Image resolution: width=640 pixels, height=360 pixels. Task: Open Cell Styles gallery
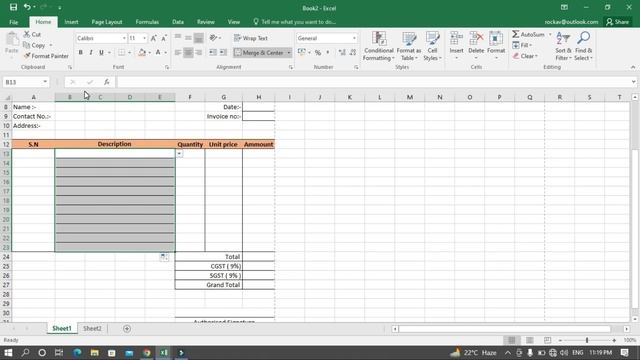click(432, 46)
